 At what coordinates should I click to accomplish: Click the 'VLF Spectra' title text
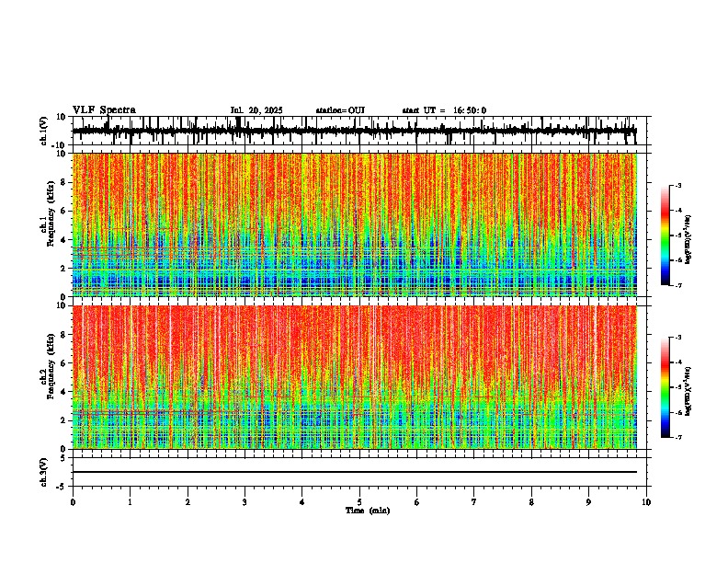point(104,110)
